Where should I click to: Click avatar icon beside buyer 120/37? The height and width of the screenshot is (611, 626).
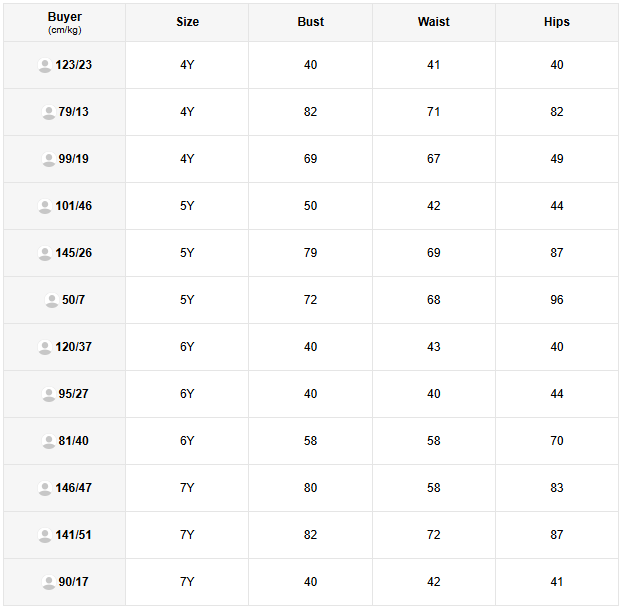(45, 348)
